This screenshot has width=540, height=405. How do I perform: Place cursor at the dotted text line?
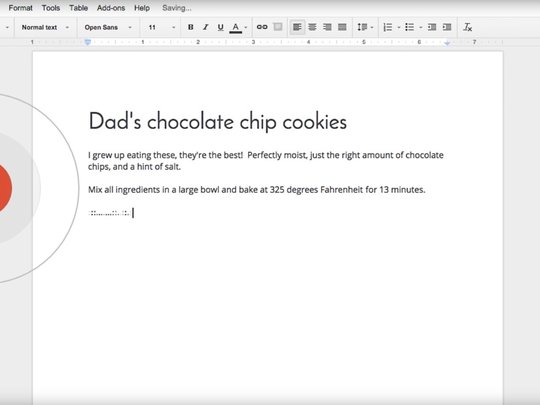(110, 213)
